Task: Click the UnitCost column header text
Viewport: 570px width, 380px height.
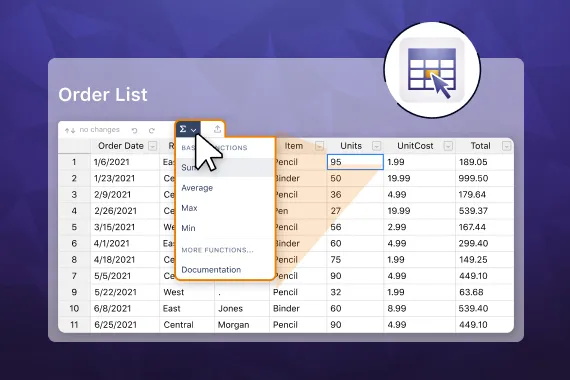Action: [x=415, y=146]
